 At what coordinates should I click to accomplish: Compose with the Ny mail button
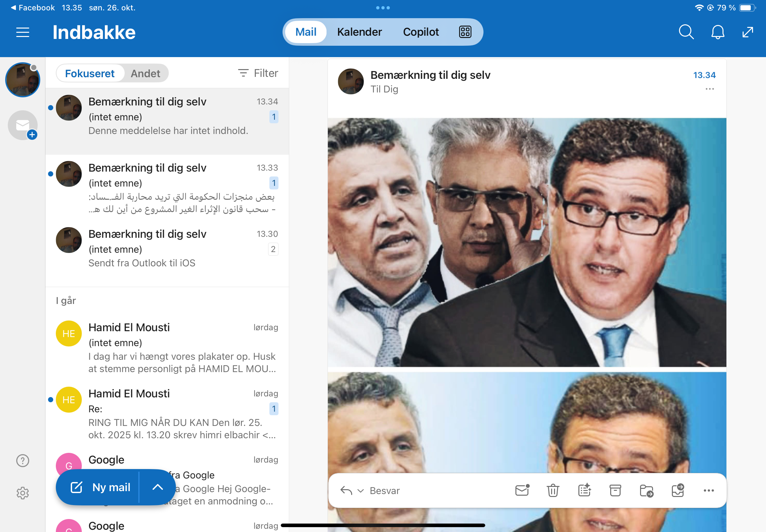(100, 487)
